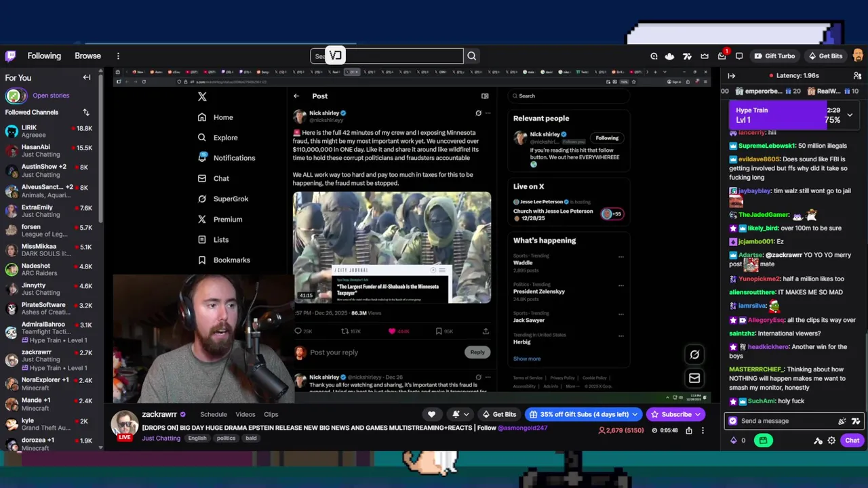This screenshot has height=488, width=868.
Task: Open the zackrawrr name below the stream
Action: point(159,414)
